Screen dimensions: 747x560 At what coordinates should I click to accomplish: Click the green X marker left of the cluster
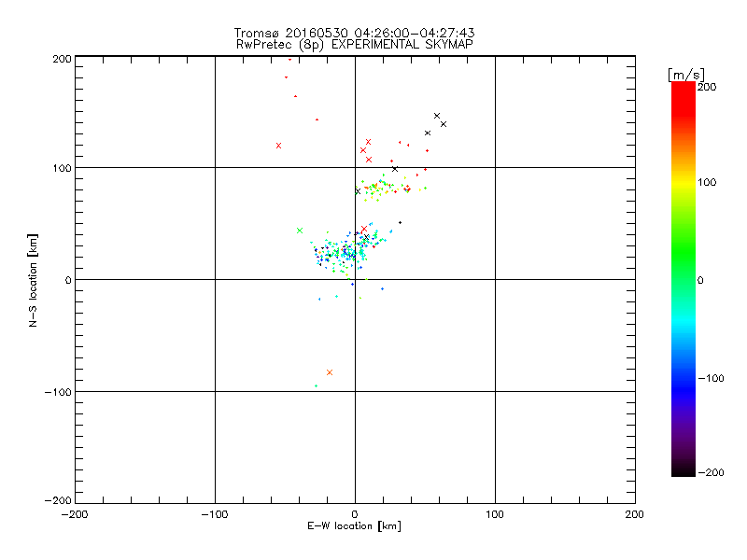[300, 231]
